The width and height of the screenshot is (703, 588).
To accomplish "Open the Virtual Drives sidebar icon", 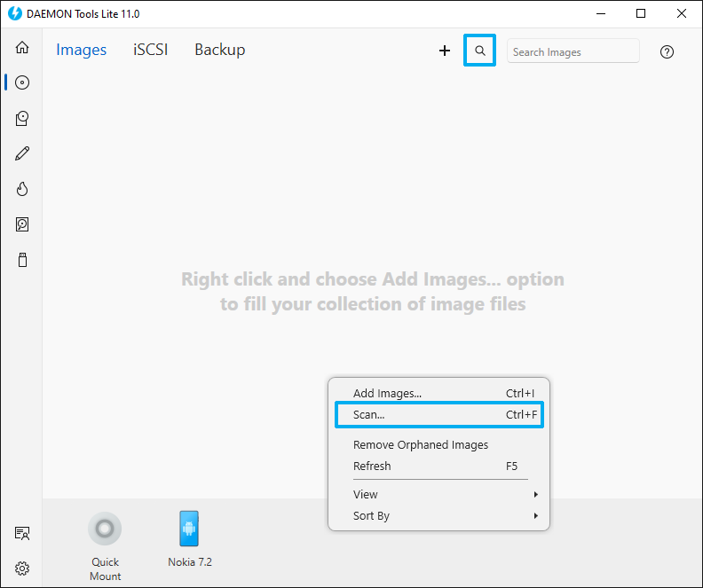I will [x=22, y=118].
